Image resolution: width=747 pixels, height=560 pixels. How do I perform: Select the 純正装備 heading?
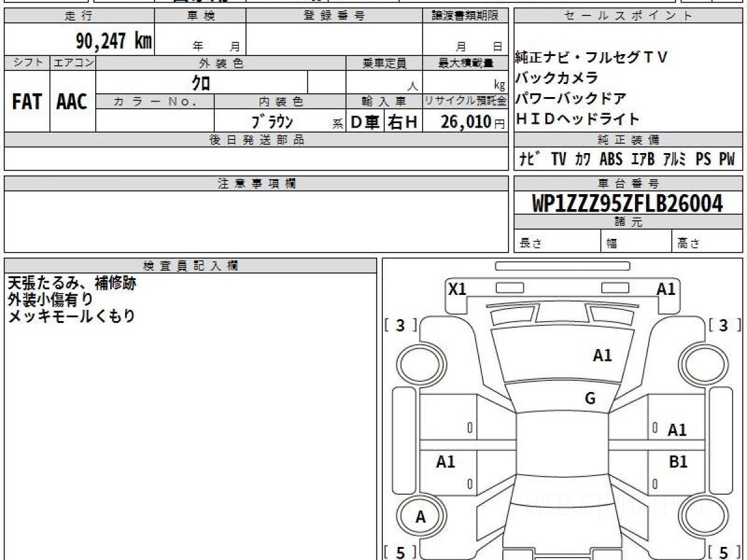[628, 140]
